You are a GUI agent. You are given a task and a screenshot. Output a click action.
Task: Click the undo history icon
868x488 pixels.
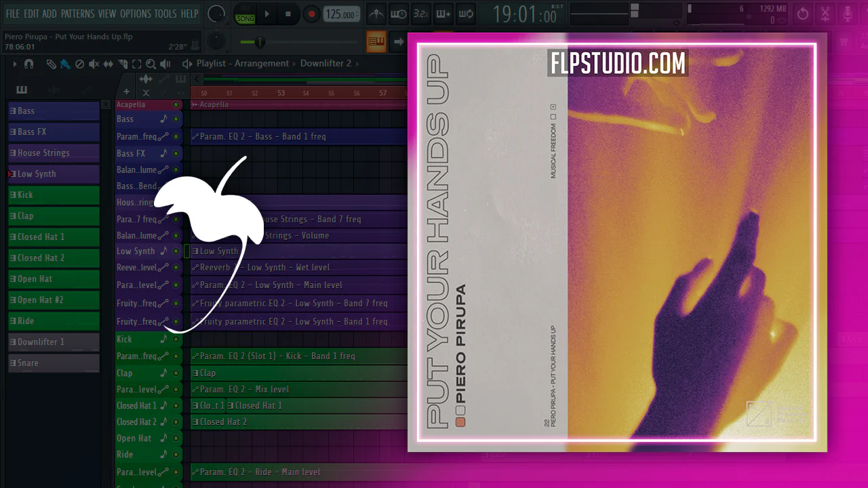803,14
